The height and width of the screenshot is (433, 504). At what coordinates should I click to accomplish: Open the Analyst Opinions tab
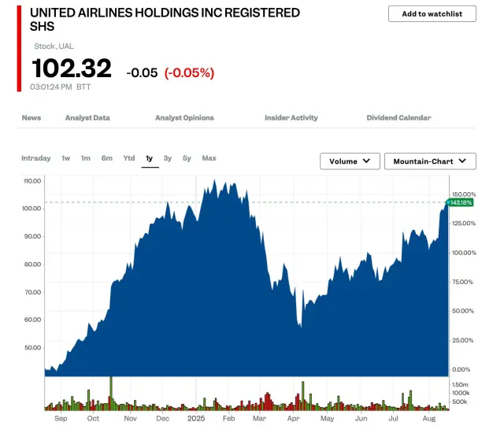tap(184, 118)
